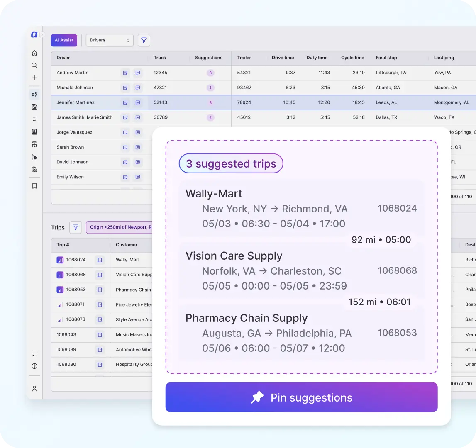Open the message icon for Jennifer Martinez
Screen dimensions: 476x448
pos(137,102)
